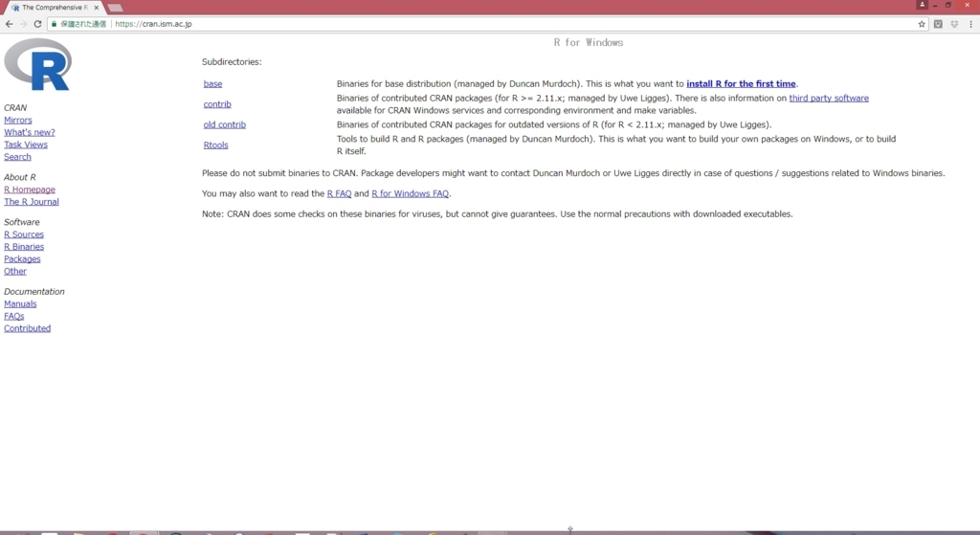Image resolution: width=980 pixels, height=535 pixels.
Task: Close The Comprehensive R tab
Action: click(x=97, y=8)
